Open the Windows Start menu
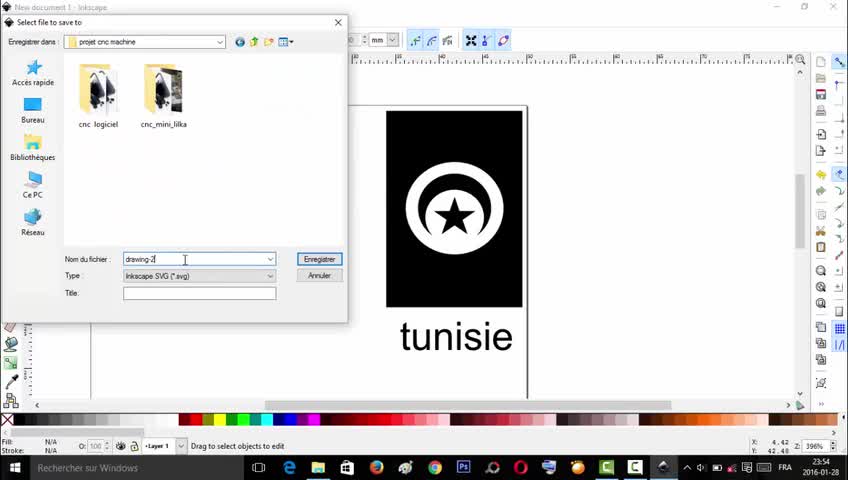848x480 pixels. [15, 468]
